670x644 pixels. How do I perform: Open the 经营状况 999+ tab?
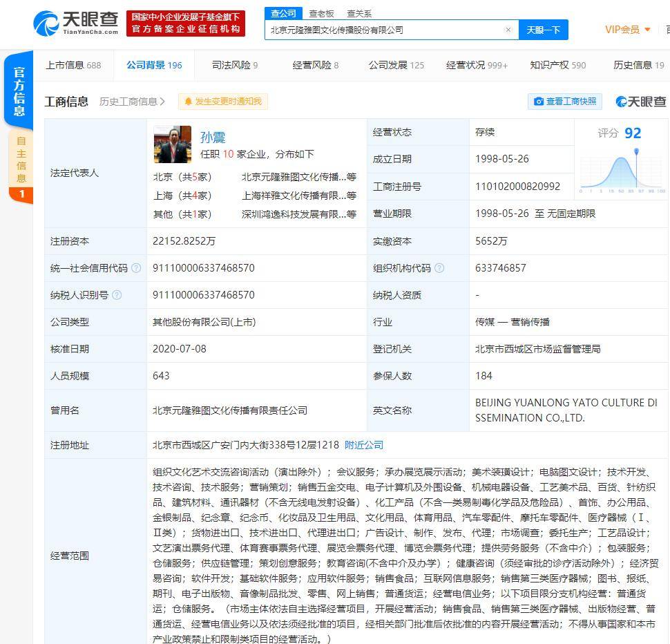click(x=477, y=65)
